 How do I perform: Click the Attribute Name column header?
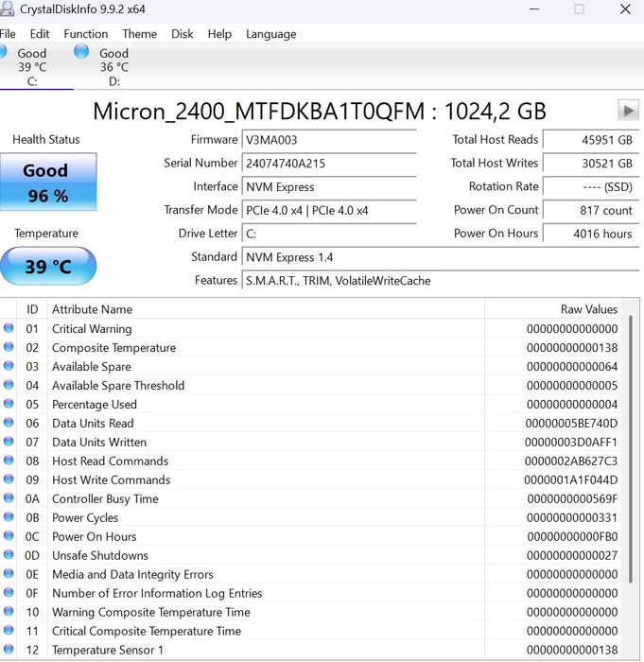pyautogui.click(x=266, y=309)
